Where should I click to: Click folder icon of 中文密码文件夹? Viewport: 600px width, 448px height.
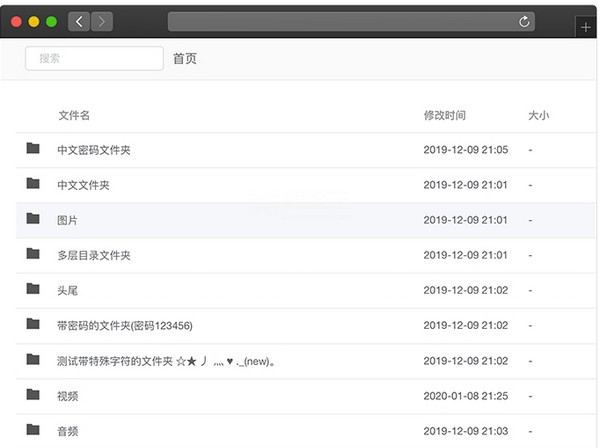[x=33, y=148]
